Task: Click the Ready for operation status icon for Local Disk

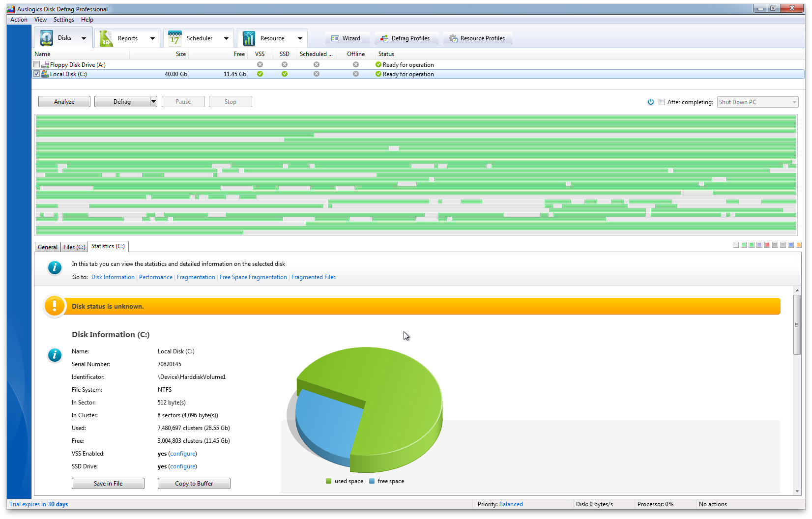Action: (378, 74)
